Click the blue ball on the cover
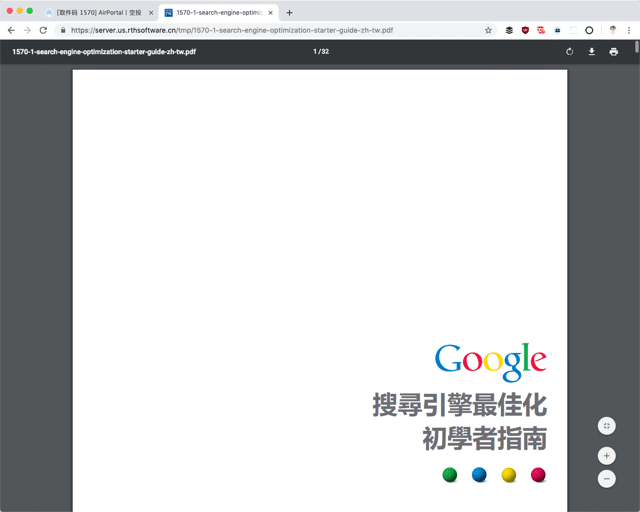Image resolution: width=640 pixels, height=512 pixels. coord(479,474)
